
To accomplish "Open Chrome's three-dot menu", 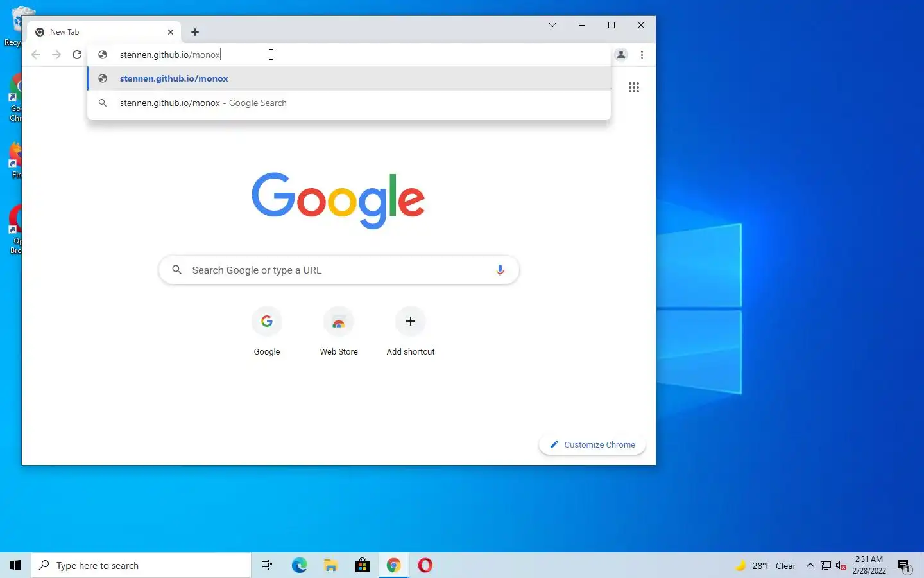I will click(x=642, y=55).
